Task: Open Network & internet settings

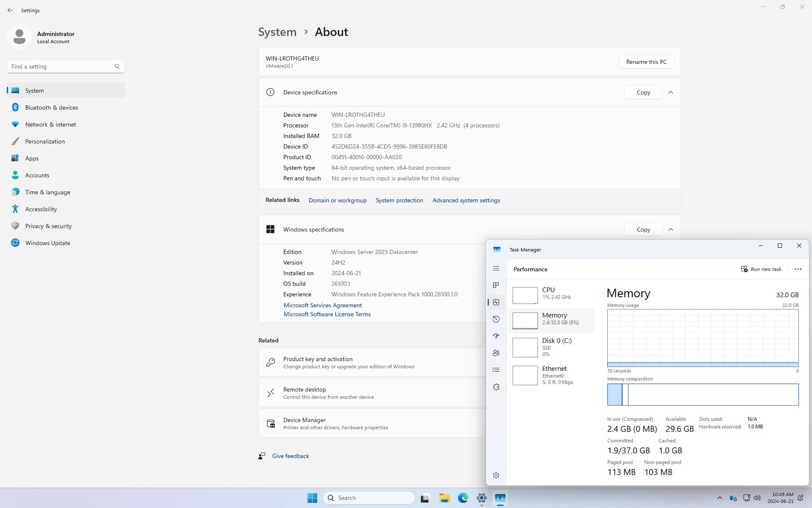Action: pyautogui.click(x=66, y=124)
